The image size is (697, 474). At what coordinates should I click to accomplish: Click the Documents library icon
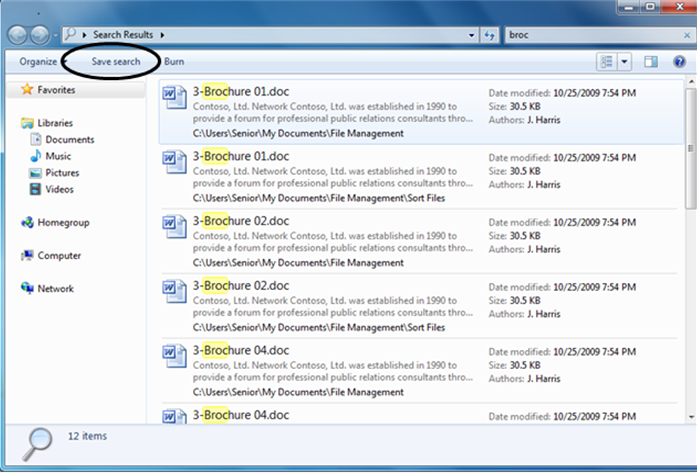click(x=35, y=139)
